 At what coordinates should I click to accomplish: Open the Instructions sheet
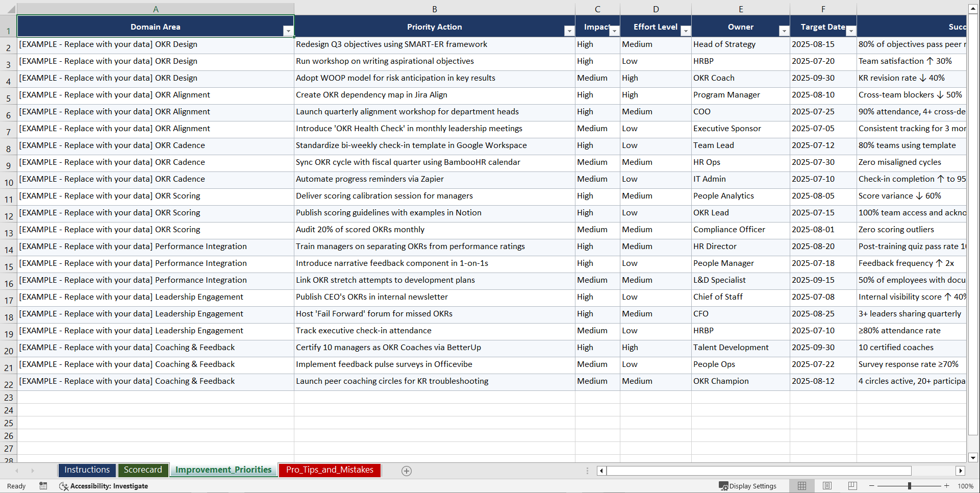click(x=87, y=470)
